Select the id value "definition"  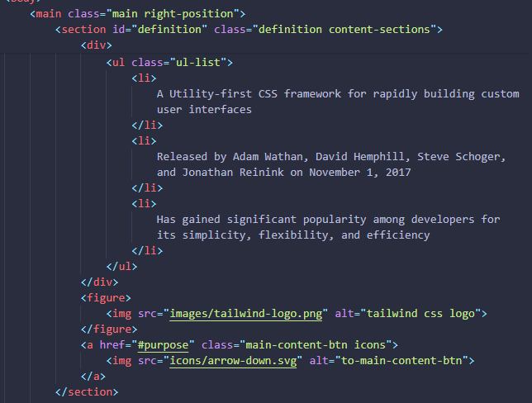pyautogui.click(x=169, y=30)
